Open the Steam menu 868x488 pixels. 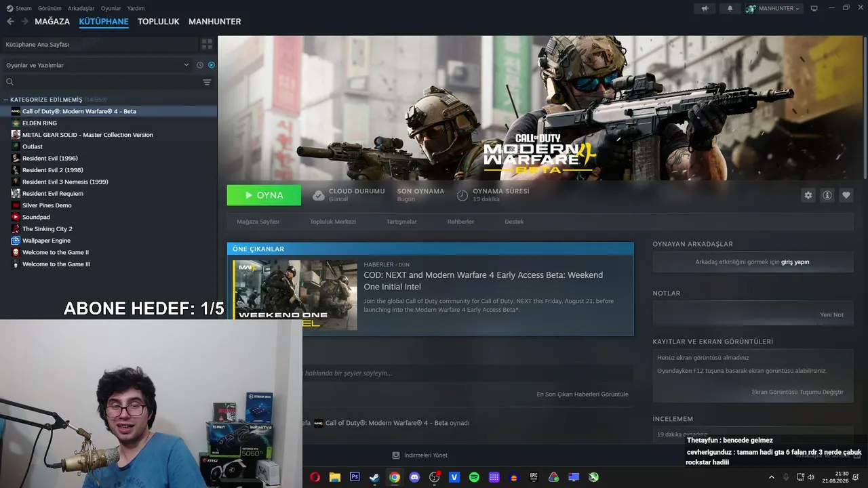pyautogui.click(x=19, y=8)
